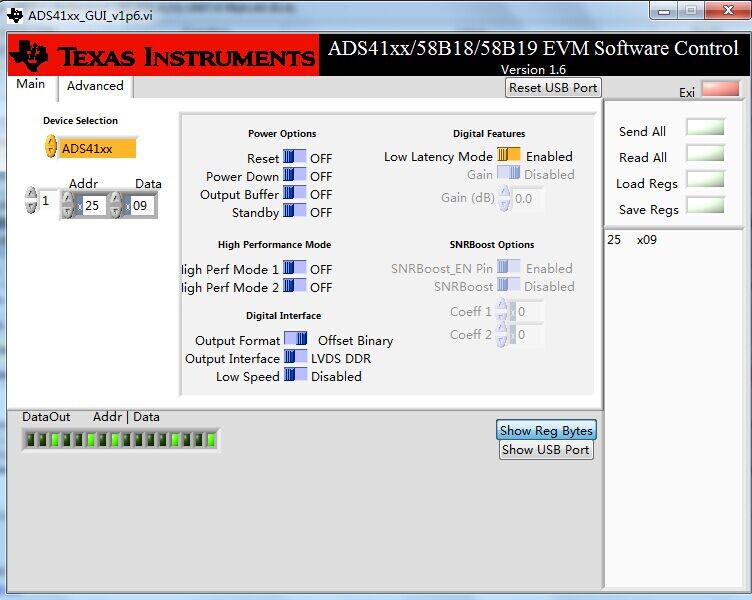Click the Reset USB Port button
The height and width of the screenshot is (600, 752).
[553, 88]
